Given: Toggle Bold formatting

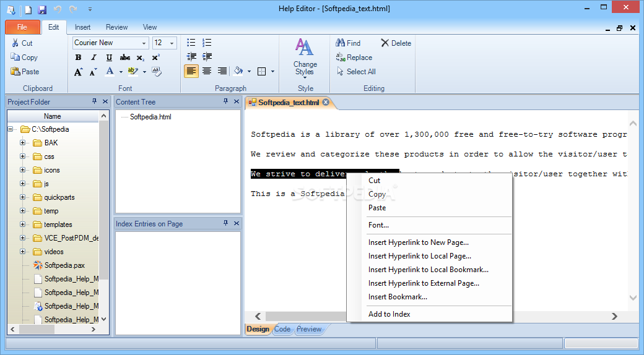Looking at the screenshot, I should click(78, 58).
